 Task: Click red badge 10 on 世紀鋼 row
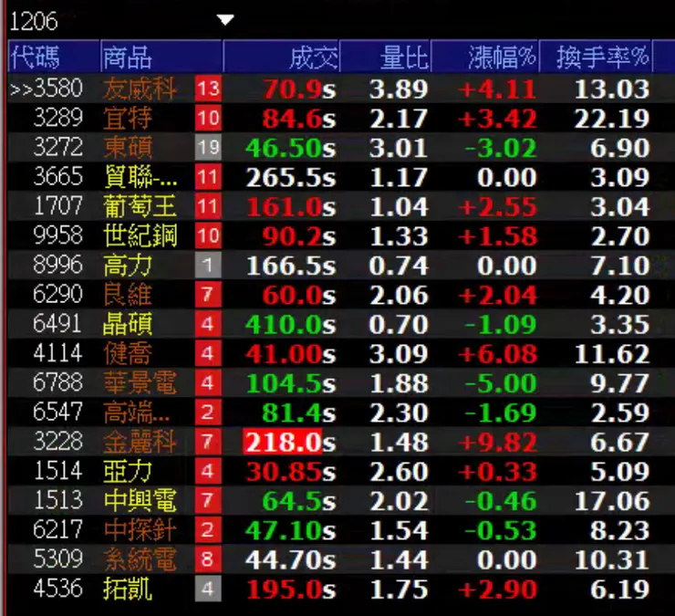[208, 235]
